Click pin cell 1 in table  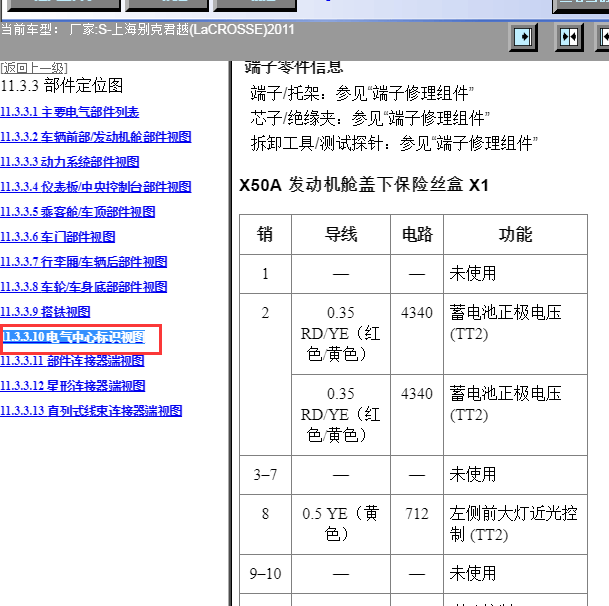(265, 274)
